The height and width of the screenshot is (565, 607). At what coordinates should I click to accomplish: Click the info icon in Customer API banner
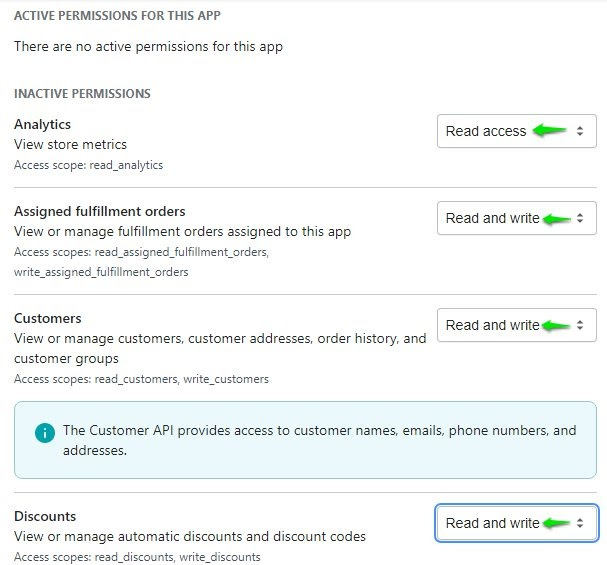coord(44,432)
